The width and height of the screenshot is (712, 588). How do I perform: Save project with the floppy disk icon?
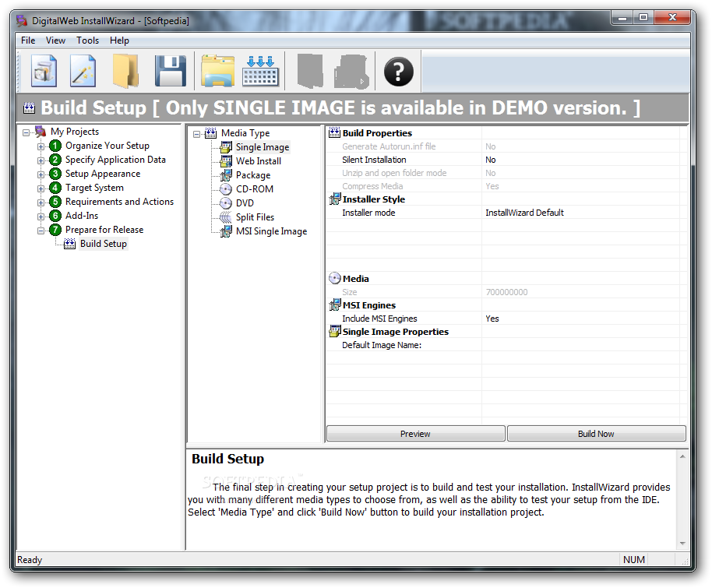[171, 71]
